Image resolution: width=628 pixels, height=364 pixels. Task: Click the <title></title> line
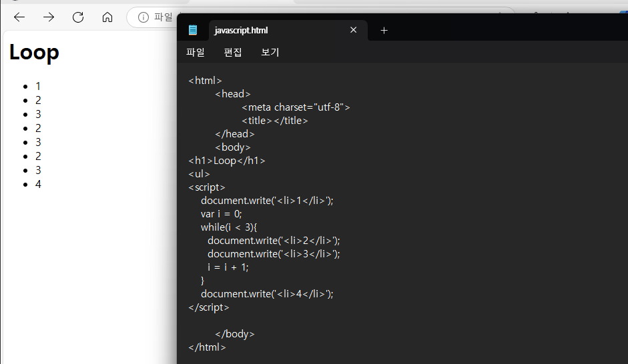click(275, 121)
